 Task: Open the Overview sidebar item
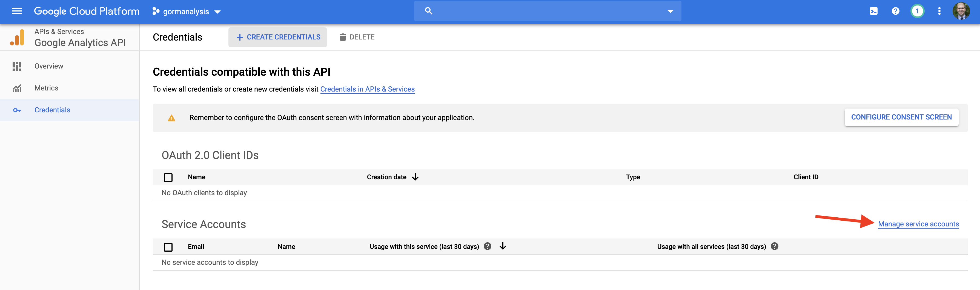coord(49,66)
